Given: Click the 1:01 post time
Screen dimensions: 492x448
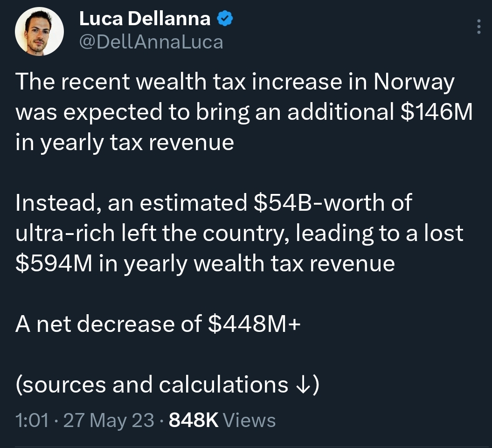Looking at the screenshot, I should [x=32, y=420].
